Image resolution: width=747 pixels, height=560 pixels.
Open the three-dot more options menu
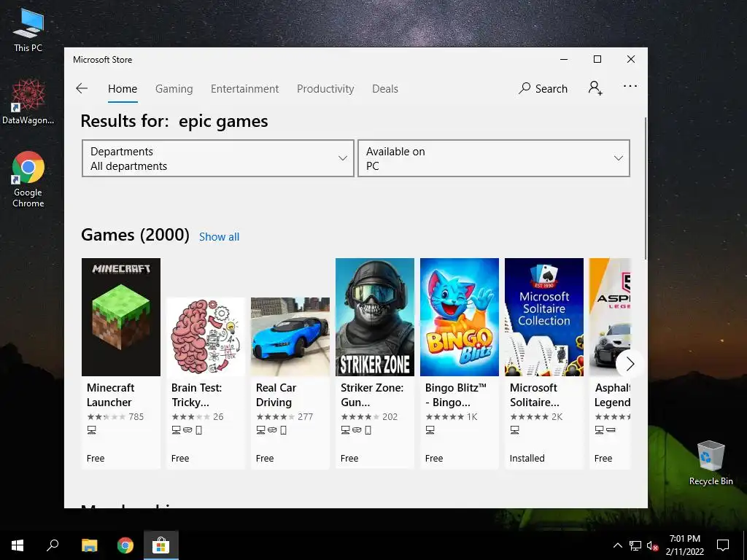(x=630, y=86)
